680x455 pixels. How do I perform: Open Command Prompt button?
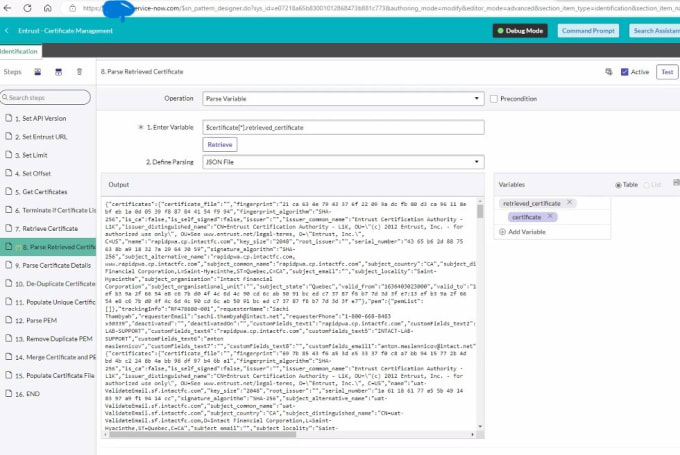(x=588, y=31)
